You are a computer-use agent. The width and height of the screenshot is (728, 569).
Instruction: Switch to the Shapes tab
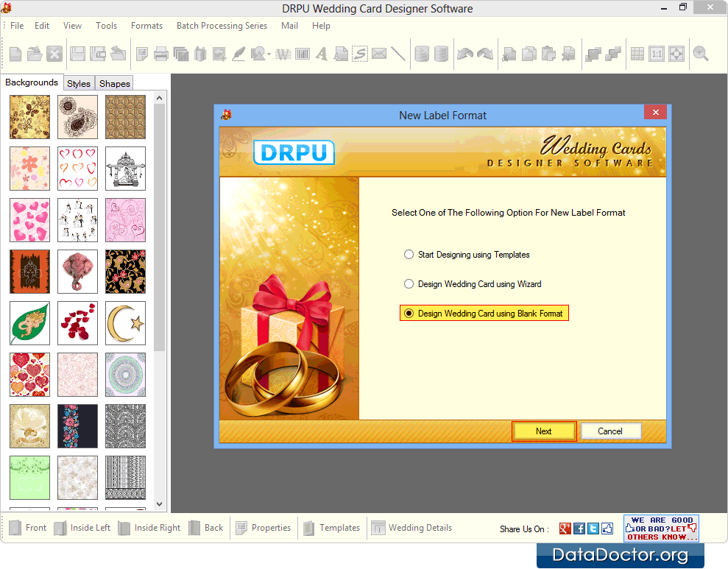pyautogui.click(x=115, y=83)
